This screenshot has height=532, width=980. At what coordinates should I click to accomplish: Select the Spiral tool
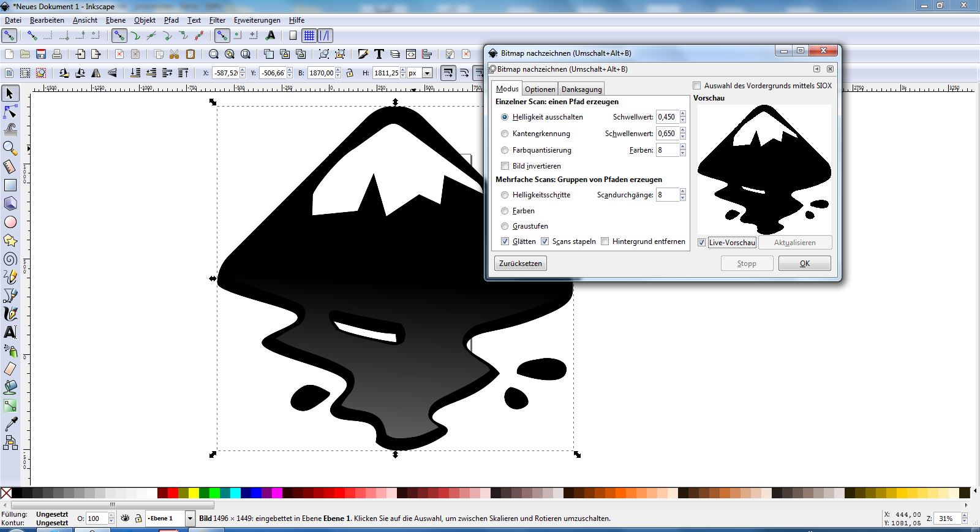(10, 259)
